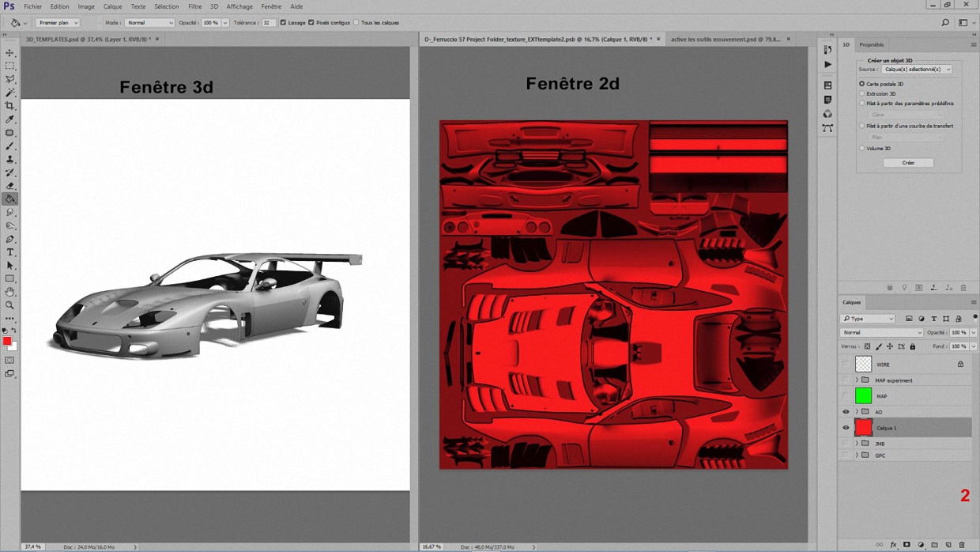This screenshot has height=552, width=980.
Task: Delete layer with the trash icon
Action: point(962,545)
